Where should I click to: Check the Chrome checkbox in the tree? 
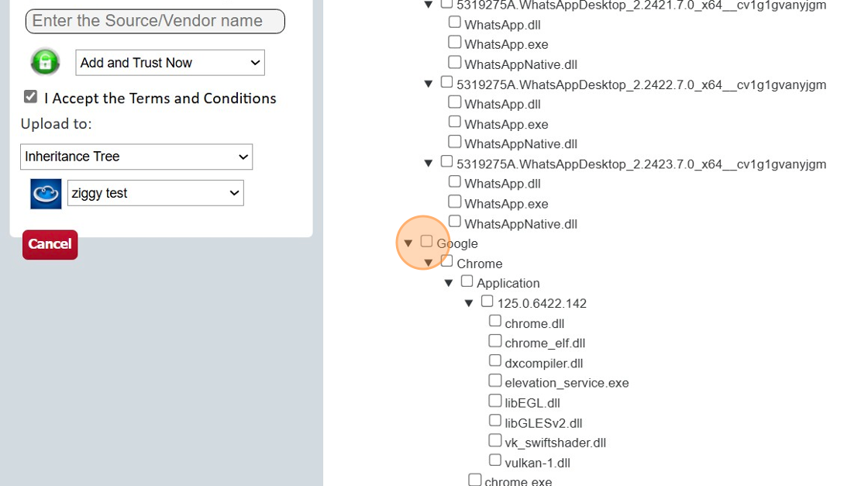tap(446, 260)
